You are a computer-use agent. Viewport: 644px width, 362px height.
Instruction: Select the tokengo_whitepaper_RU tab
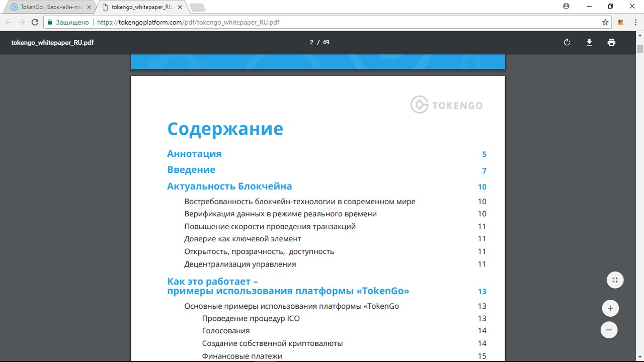(x=142, y=7)
